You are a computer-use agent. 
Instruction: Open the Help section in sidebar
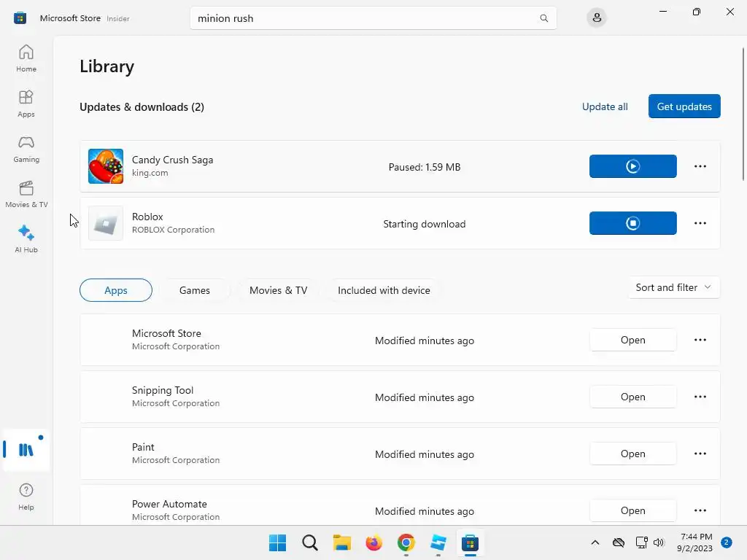point(26,497)
